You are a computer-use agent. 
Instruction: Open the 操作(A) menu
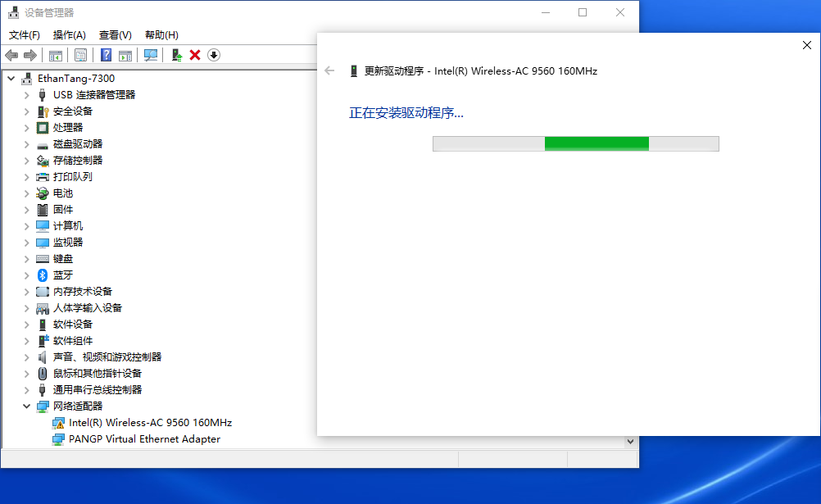pos(69,35)
